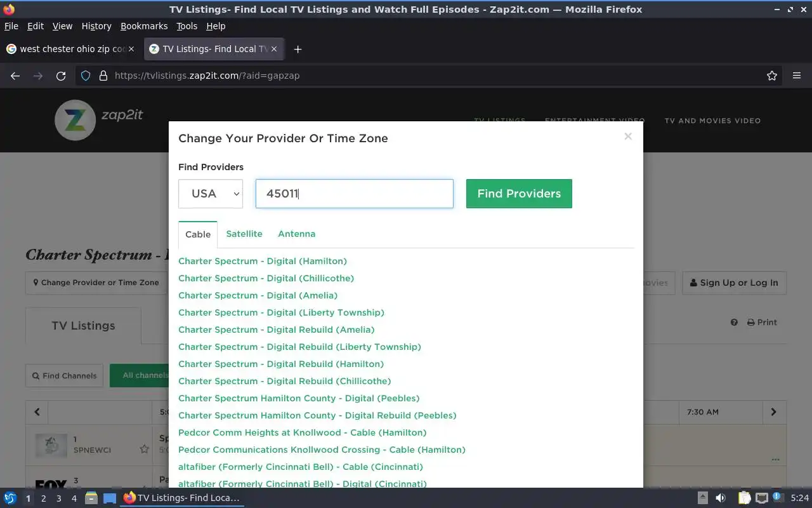Image resolution: width=812 pixels, height=508 pixels.
Task: Choose Charter Spectrum - Digital (Liberty Township)
Action: point(281,312)
